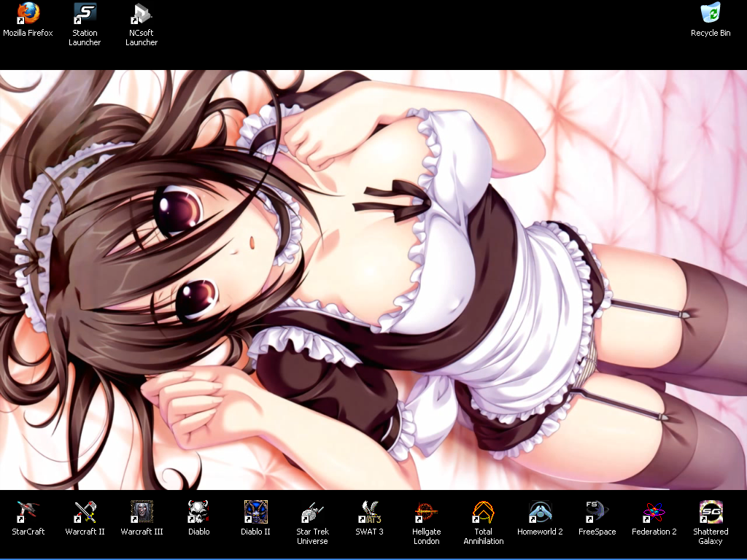Select the Recycle Bin icon
This screenshot has height=560, width=747.
(711, 13)
